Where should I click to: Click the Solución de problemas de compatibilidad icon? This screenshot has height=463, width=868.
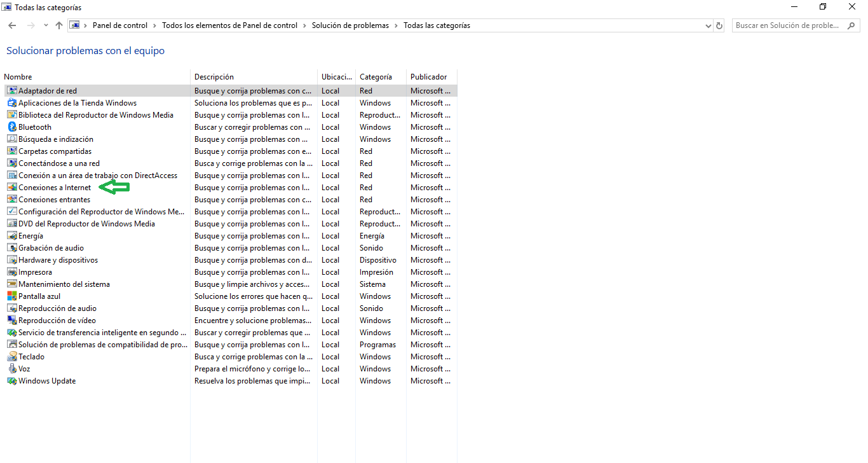tap(12, 345)
